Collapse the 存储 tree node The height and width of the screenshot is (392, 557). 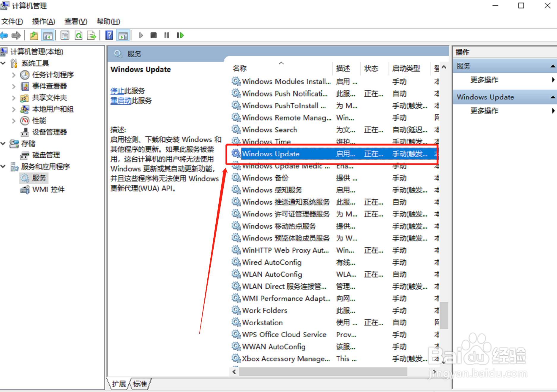click(x=3, y=143)
